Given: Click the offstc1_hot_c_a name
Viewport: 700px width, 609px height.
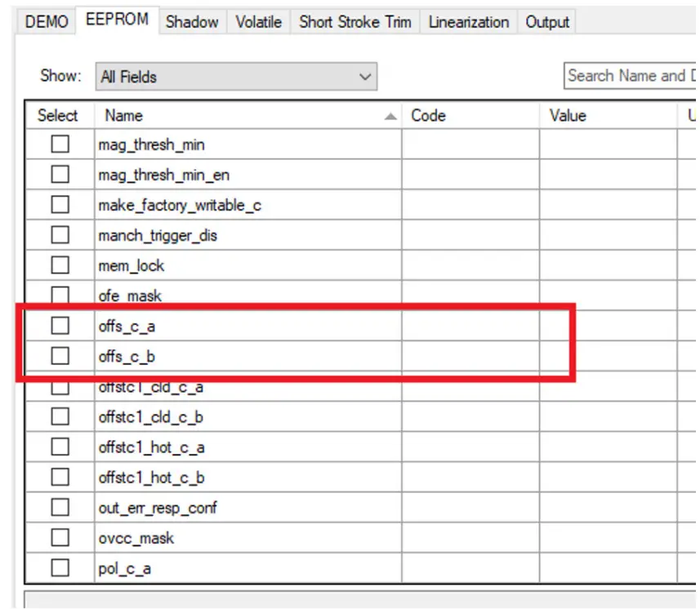Looking at the screenshot, I should point(151,447).
